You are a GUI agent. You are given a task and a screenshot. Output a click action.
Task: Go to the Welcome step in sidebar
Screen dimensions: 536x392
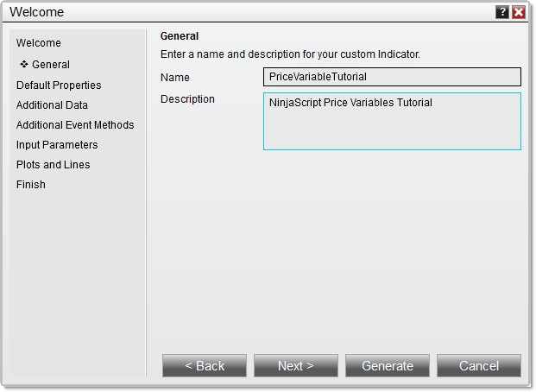(x=39, y=43)
